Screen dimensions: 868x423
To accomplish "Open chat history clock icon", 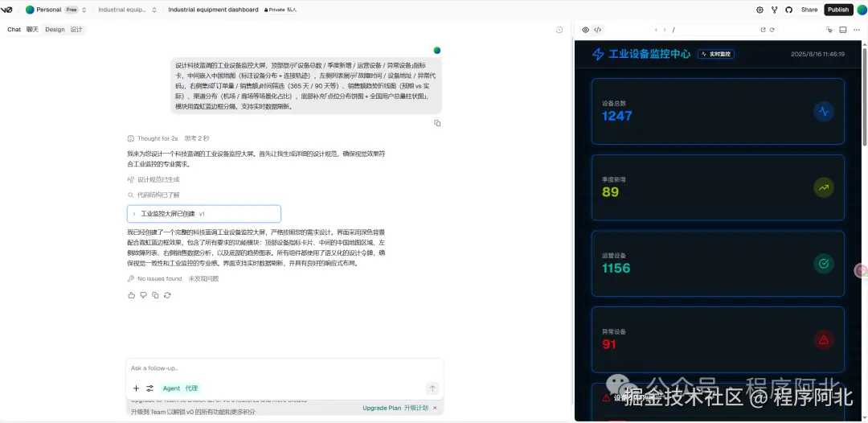I will point(559,30).
